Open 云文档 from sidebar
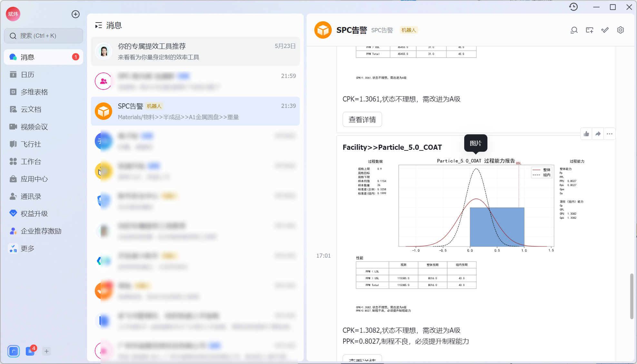This screenshot has width=637, height=364. pyautogui.click(x=31, y=110)
